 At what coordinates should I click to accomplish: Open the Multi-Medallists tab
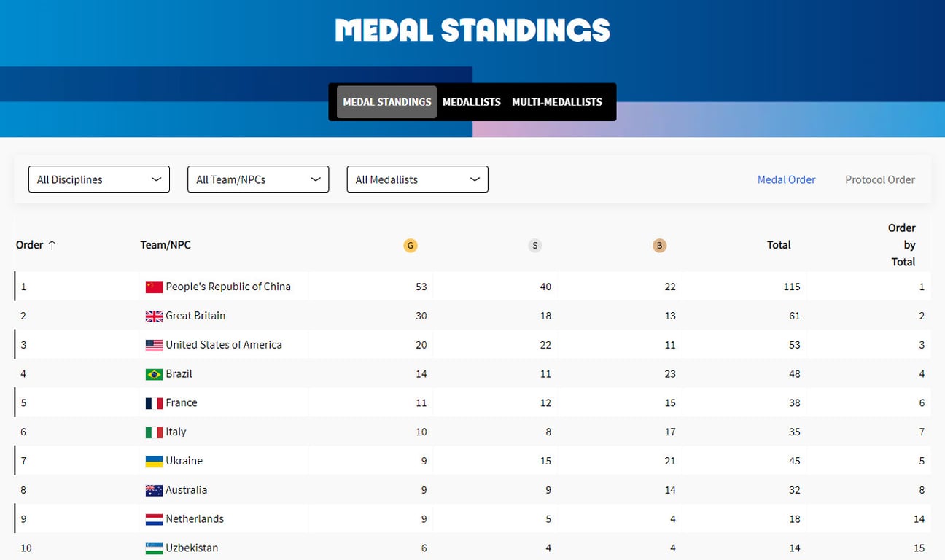tap(557, 102)
